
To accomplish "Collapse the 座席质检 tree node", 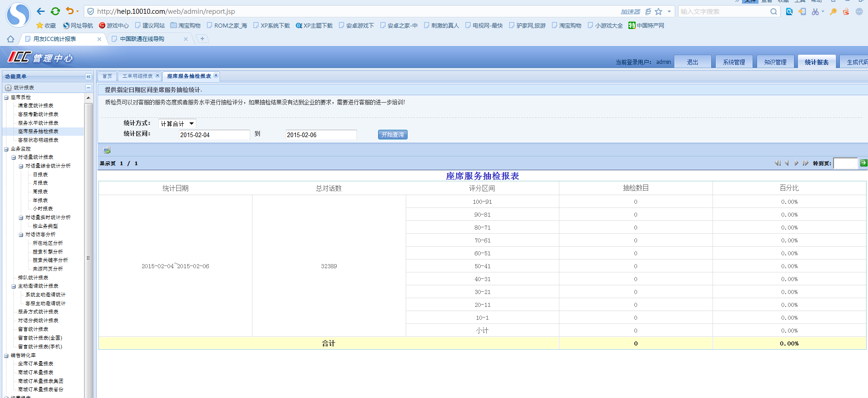I will [x=6, y=98].
